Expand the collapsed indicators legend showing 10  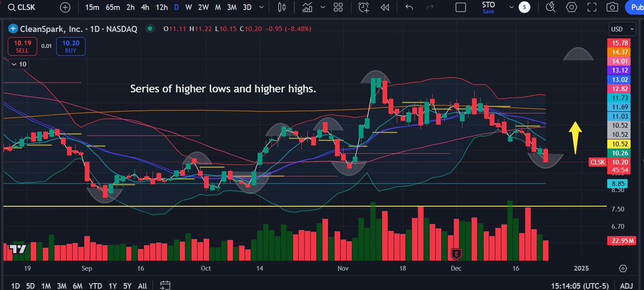(18, 64)
